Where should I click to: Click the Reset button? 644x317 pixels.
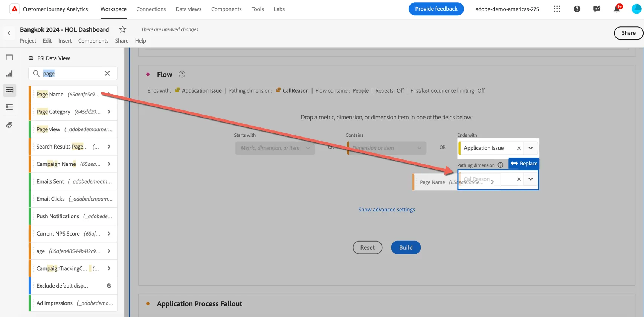point(367,247)
